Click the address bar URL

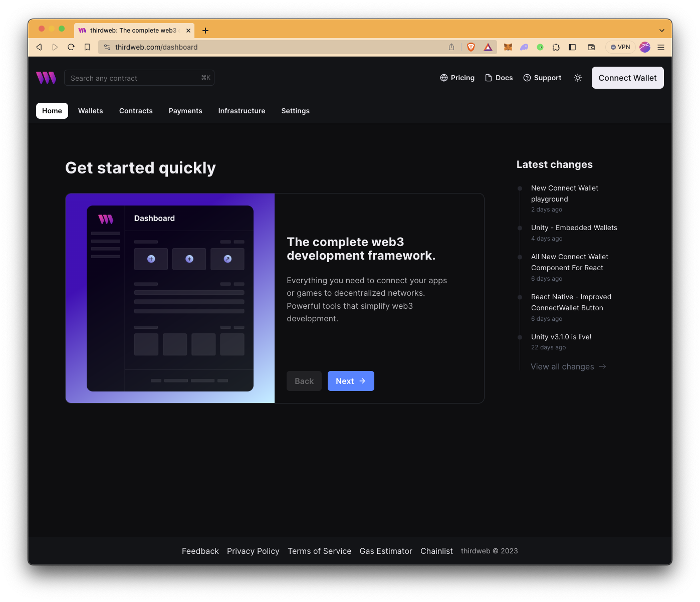point(156,47)
